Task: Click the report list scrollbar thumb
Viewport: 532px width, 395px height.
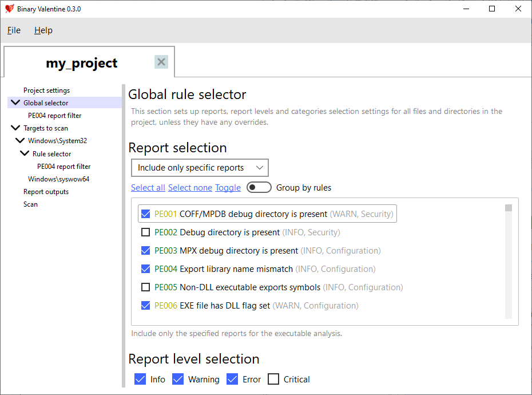Action: [508, 208]
